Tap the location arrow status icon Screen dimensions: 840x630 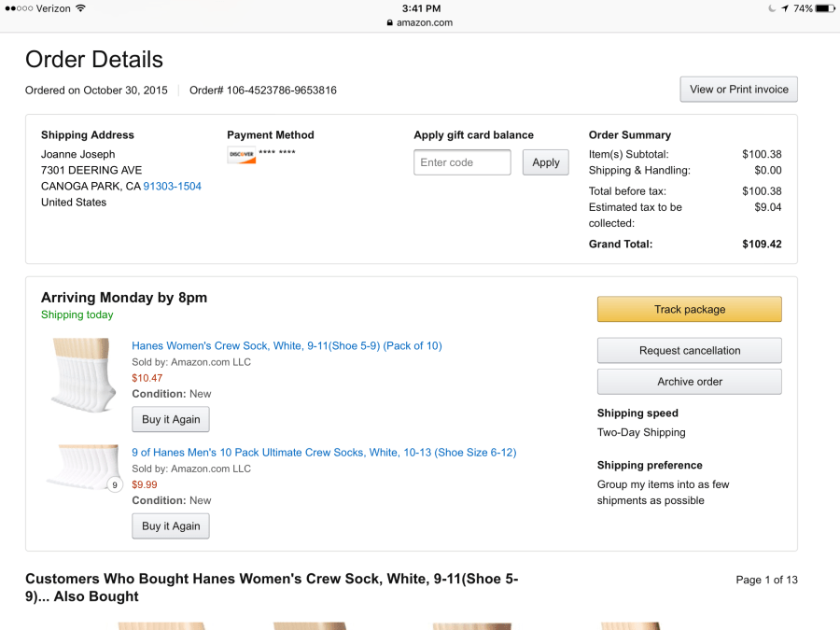[x=785, y=8]
